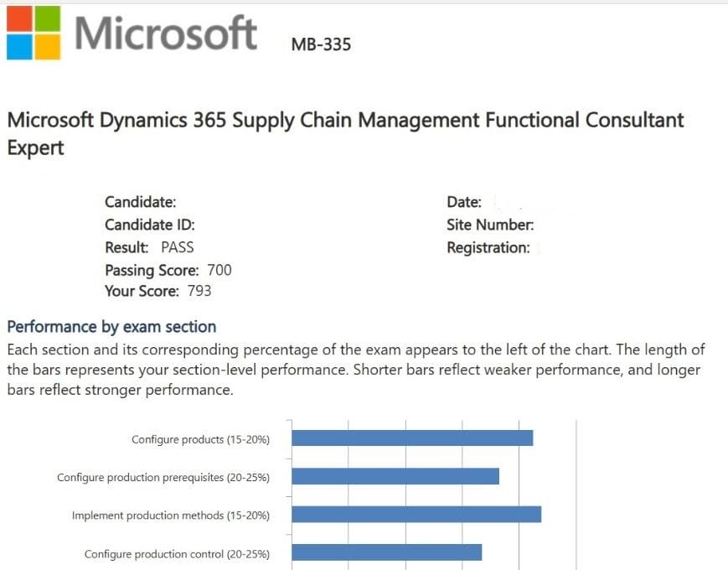This screenshot has width=728, height=570.
Task: Click the Your Score 793 value
Action: click(x=200, y=292)
